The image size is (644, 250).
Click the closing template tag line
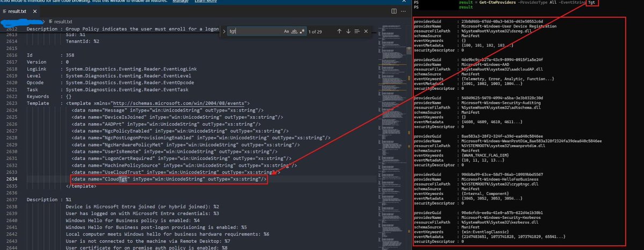point(82,185)
